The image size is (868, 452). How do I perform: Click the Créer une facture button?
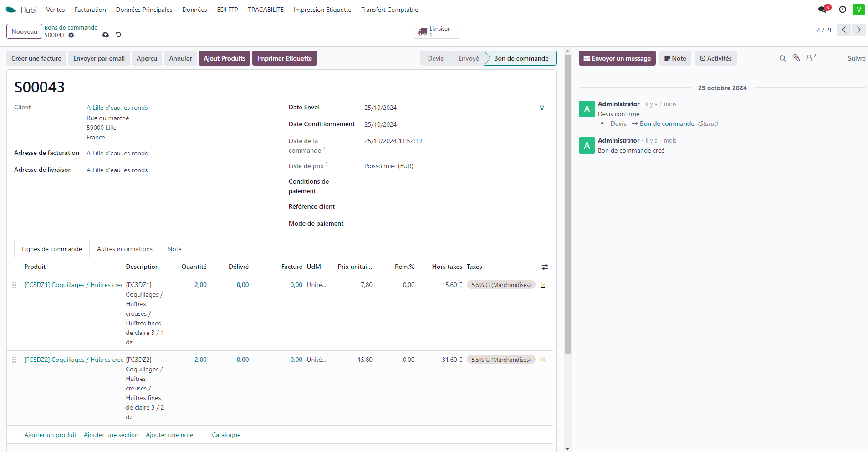point(36,58)
